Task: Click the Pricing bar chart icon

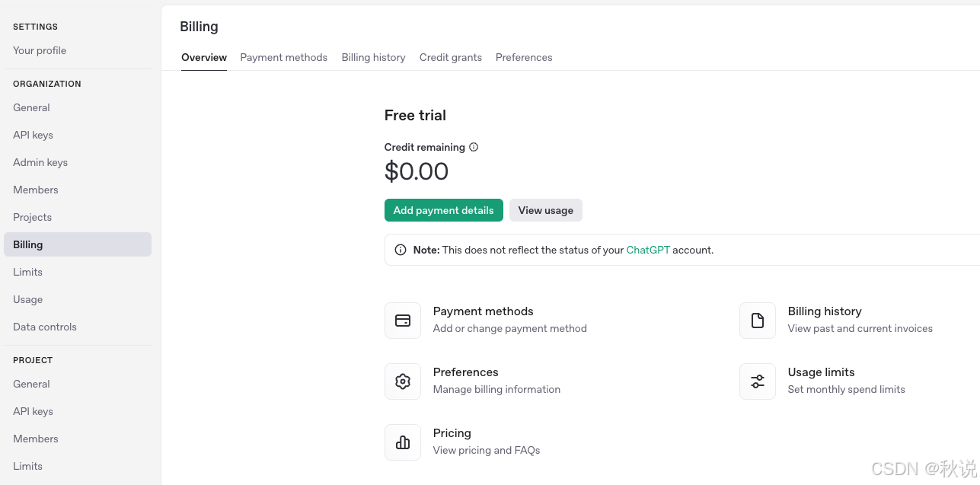Action: click(x=403, y=442)
